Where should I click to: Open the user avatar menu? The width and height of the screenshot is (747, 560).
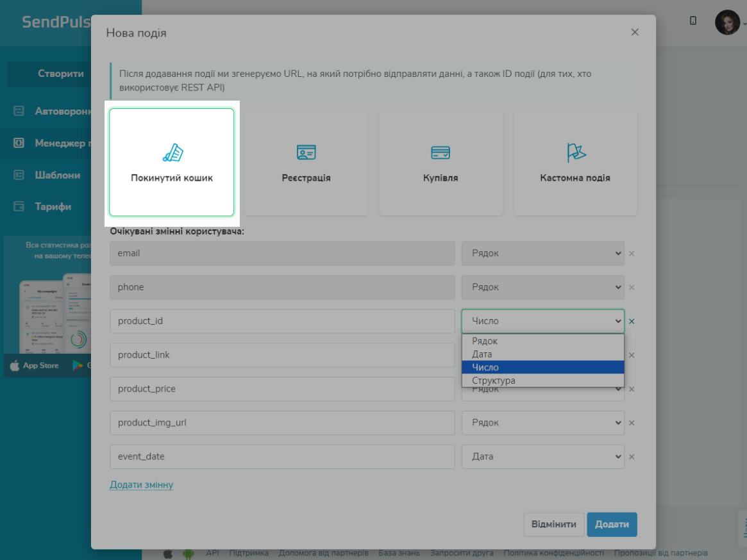click(728, 22)
